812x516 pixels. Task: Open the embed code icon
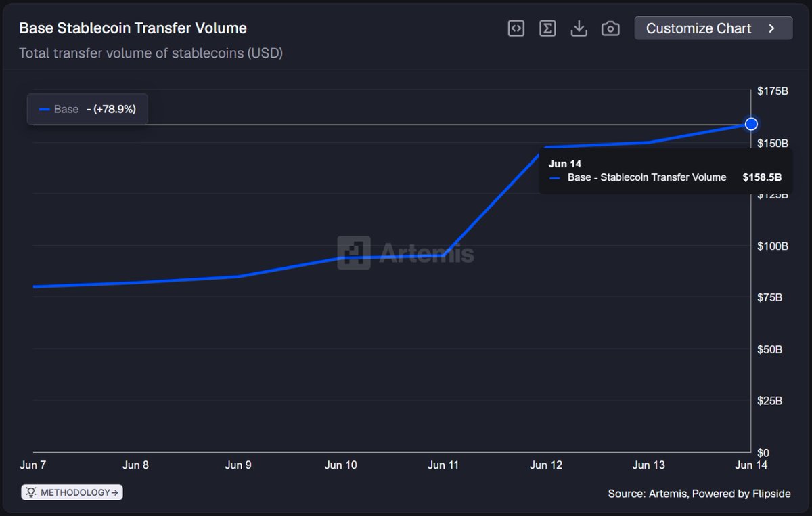tap(516, 28)
